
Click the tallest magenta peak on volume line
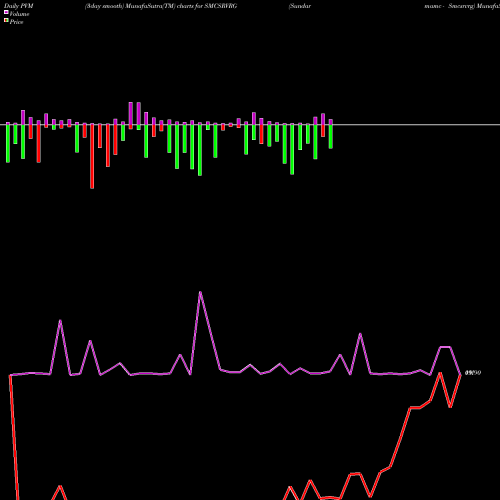(x=200, y=292)
